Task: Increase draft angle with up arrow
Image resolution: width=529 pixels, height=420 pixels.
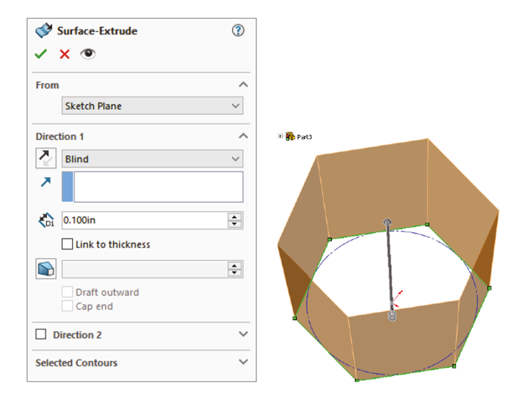Action: pyautogui.click(x=234, y=266)
